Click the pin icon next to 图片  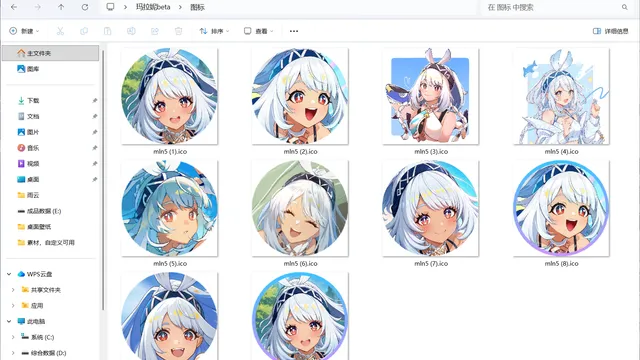pos(95,132)
